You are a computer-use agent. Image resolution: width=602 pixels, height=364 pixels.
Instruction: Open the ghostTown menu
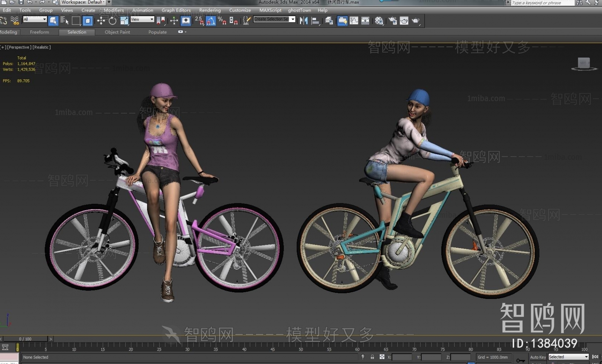click(x=299, y=10)
